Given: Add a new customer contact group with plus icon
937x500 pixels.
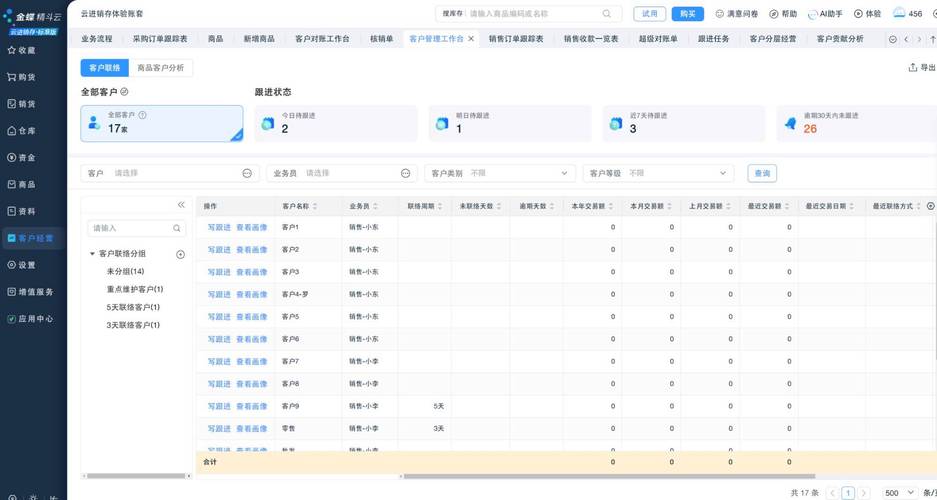Looking at the screenshot, I should click(x=180, y=254).
